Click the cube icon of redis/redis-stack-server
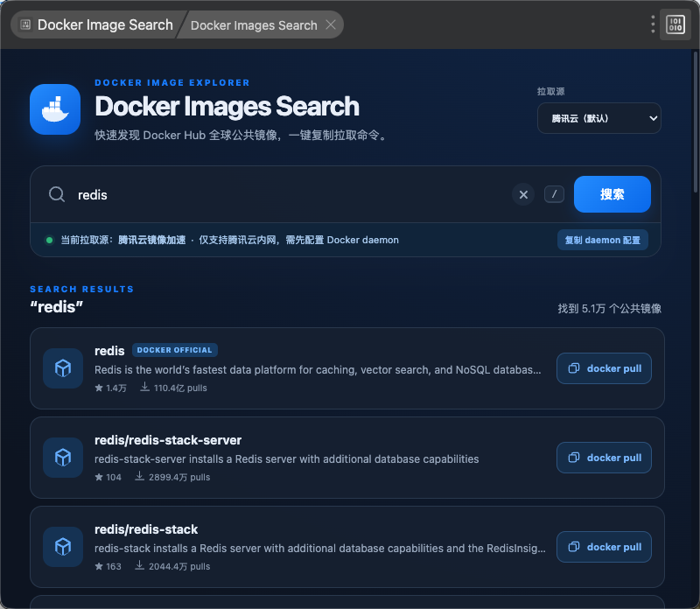Screen dimensions: 700x609 [x=63, y=458]
